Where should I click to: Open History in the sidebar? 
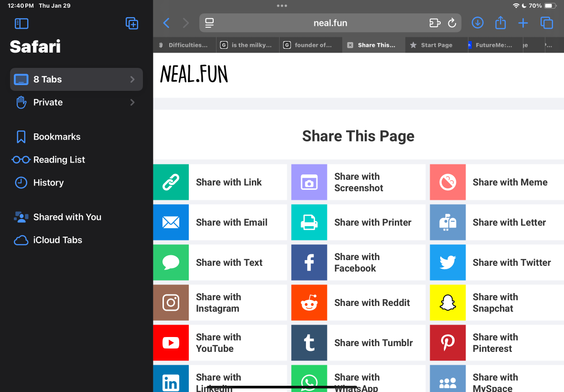point(40,183)
